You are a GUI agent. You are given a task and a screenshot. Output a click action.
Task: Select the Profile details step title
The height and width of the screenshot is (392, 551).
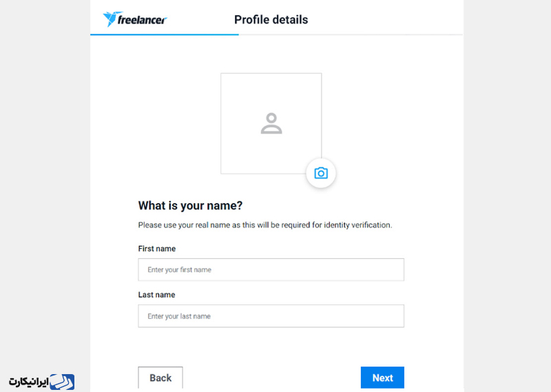click(x=271, y=20)
